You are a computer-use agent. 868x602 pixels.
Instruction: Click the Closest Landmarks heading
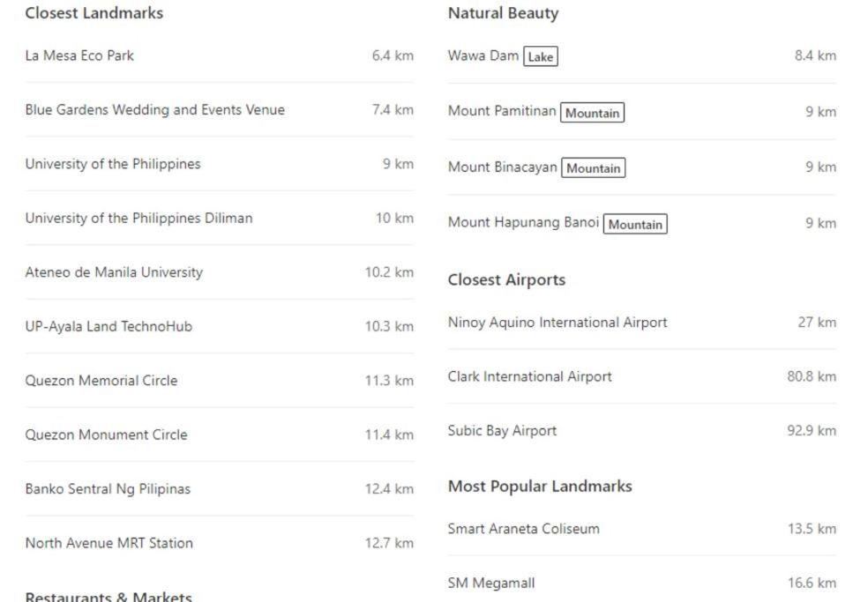[x=94, y=12]
